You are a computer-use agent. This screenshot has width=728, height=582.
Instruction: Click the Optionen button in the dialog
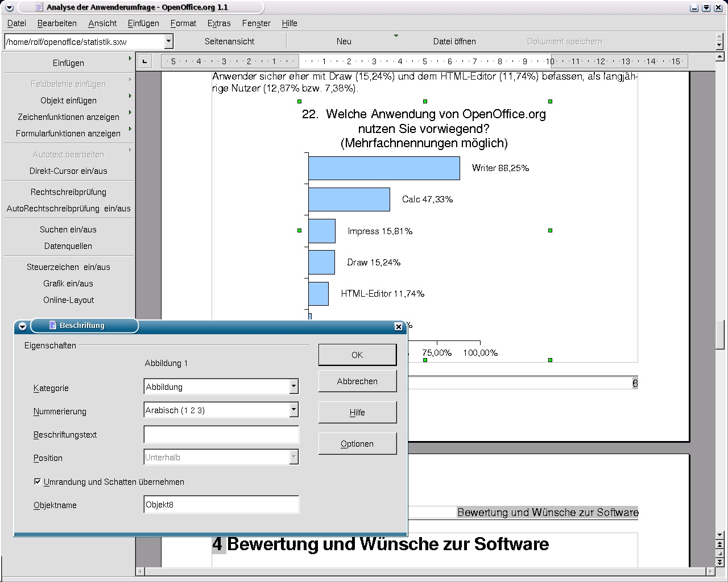point(357,444)
